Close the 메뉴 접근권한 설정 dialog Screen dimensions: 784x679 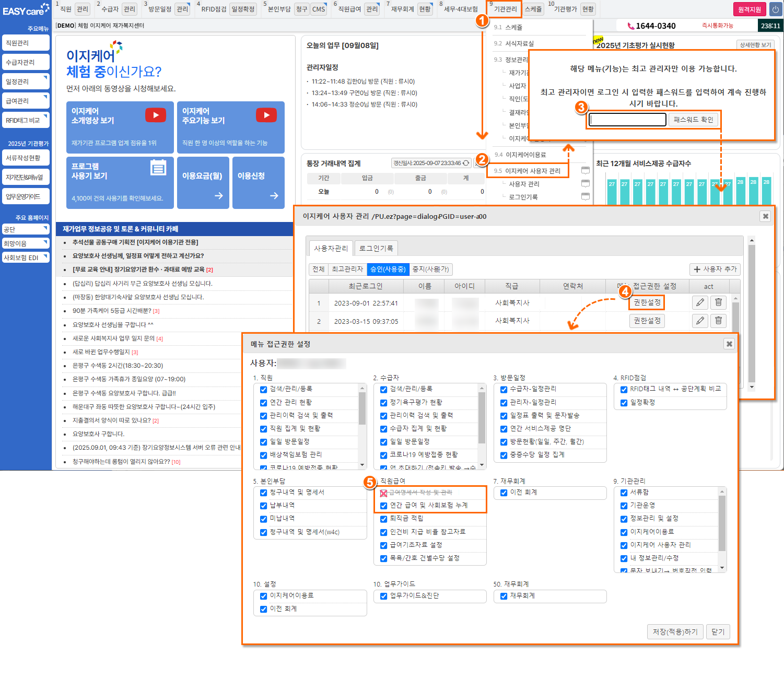coord(729,344)
